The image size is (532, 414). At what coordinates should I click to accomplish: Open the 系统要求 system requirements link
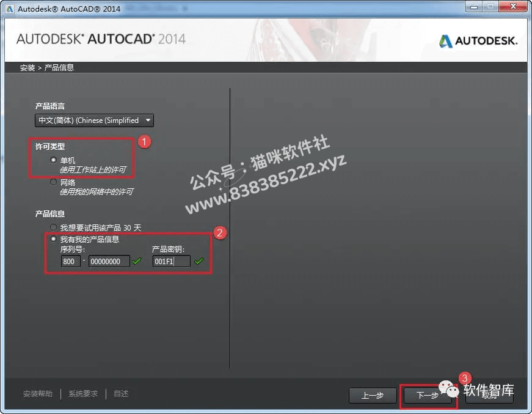83,394
